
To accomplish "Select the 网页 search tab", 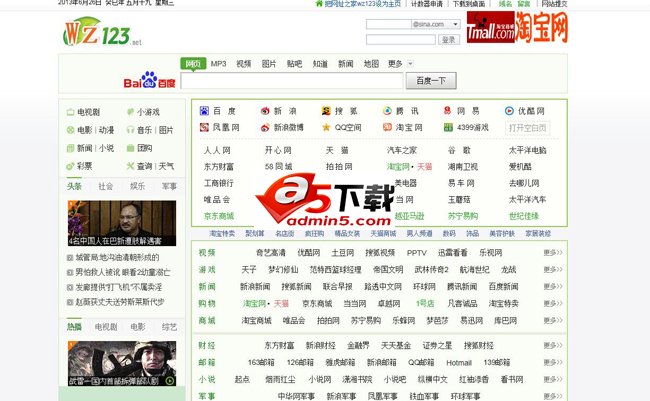I will click(x=193, y=63).
